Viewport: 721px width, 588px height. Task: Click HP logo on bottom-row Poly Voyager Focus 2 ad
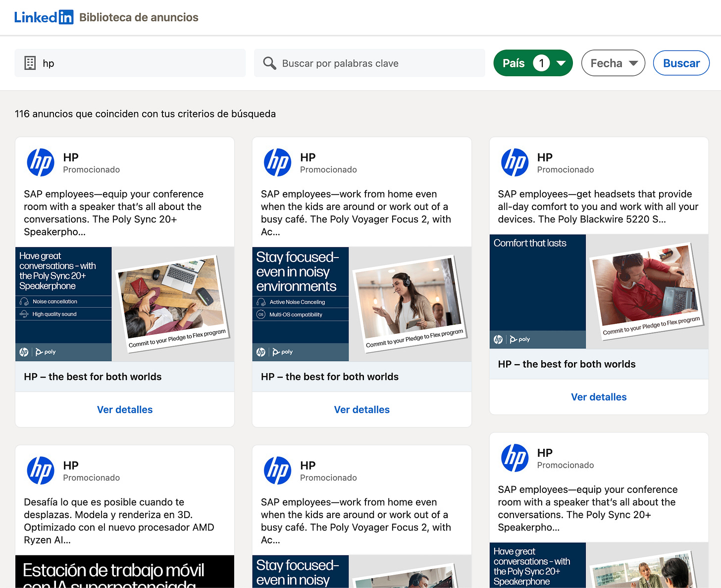pos(278,471)
